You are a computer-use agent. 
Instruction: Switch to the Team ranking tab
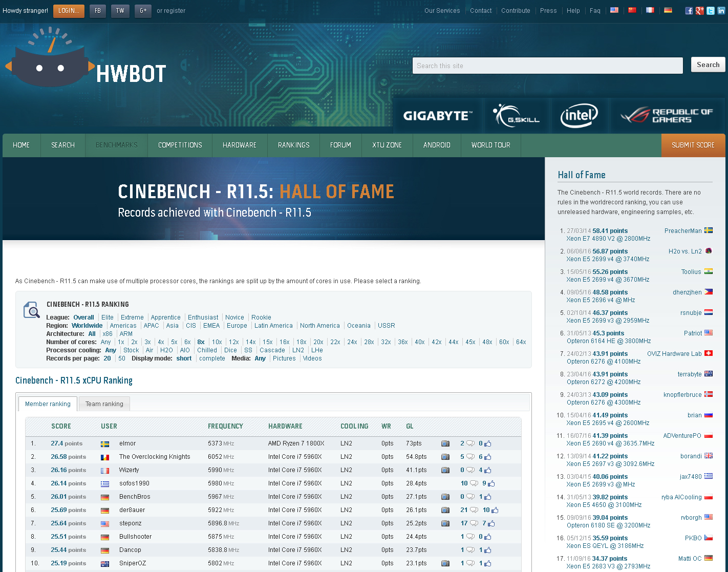pyautogui.click(x=104, y=404)
